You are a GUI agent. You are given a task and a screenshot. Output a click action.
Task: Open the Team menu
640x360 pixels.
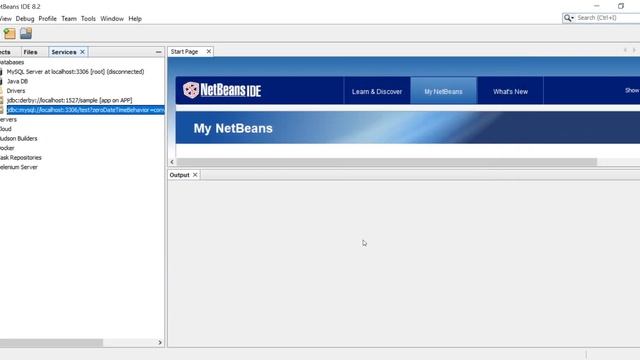pos(69,19)
